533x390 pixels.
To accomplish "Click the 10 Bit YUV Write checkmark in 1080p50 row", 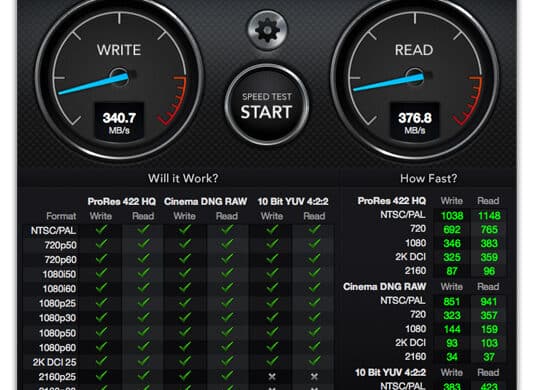I will 272,332.
